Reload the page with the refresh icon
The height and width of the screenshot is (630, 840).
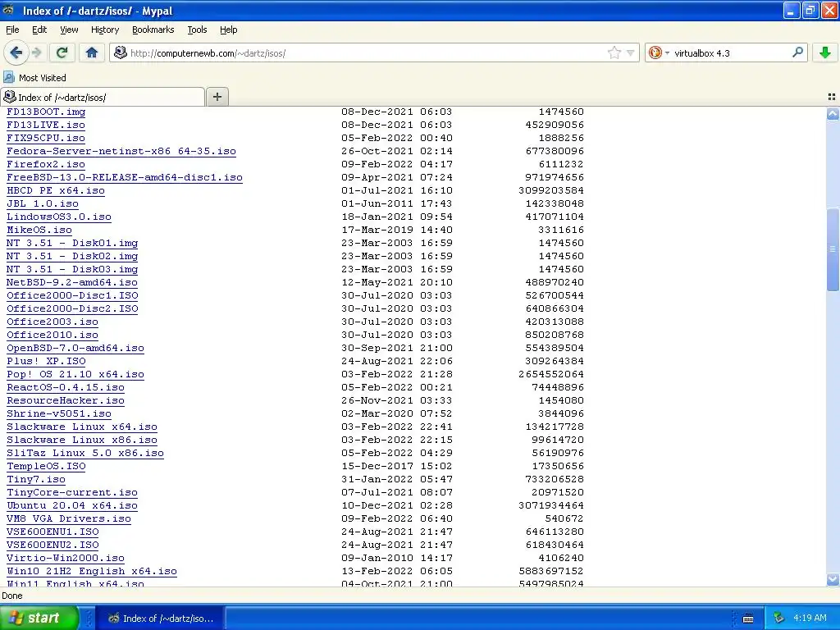pyautogui.click(x=62, y=52)
